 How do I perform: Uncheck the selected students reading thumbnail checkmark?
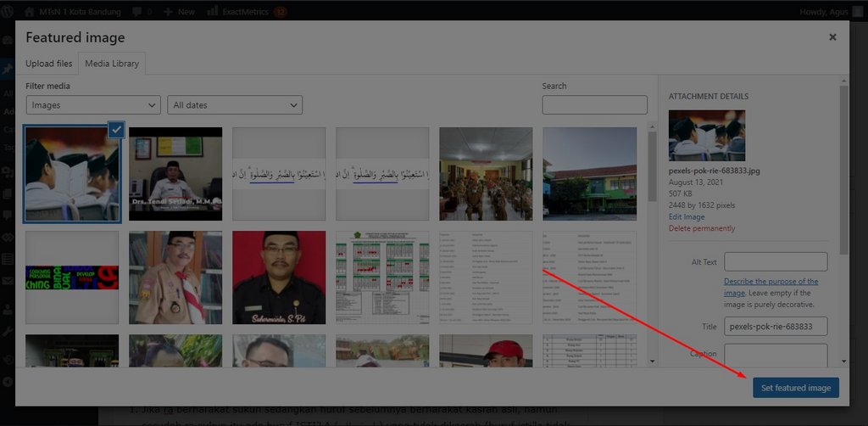[x=116, y=130]
